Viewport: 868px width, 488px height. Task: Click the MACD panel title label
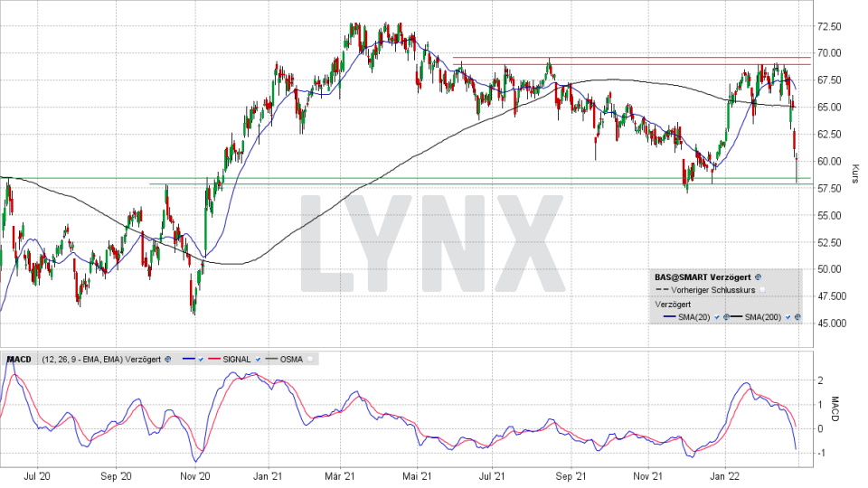pos(19,360)
